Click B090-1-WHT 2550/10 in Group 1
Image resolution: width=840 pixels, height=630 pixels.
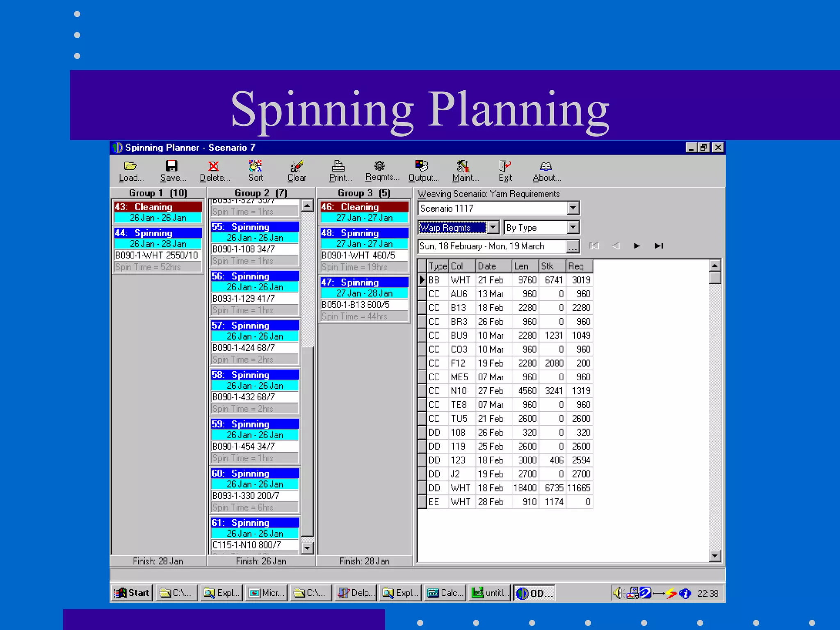tap(158, 255)
